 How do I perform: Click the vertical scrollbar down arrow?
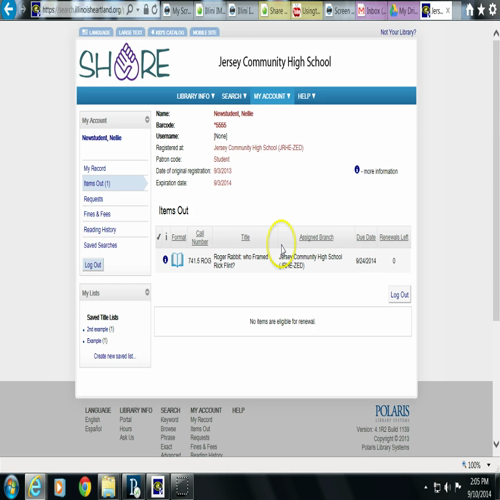[x=496, y=444]
